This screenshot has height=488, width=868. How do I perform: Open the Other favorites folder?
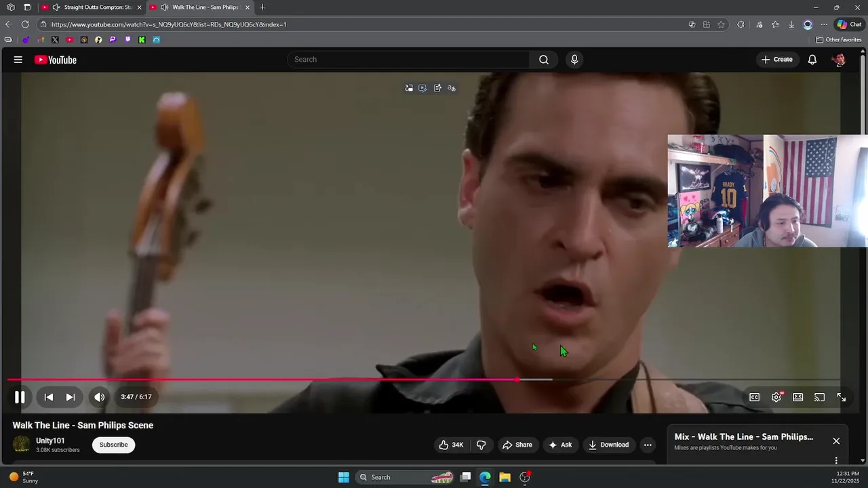coord(839,39)
